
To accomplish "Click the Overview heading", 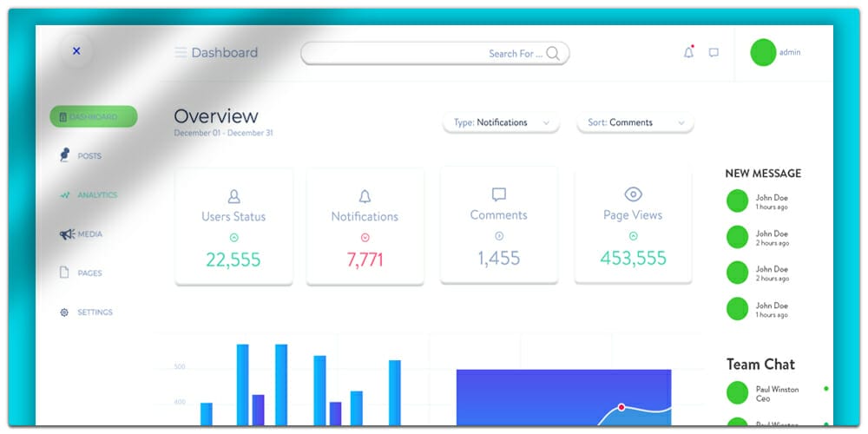I will [216, 116].
